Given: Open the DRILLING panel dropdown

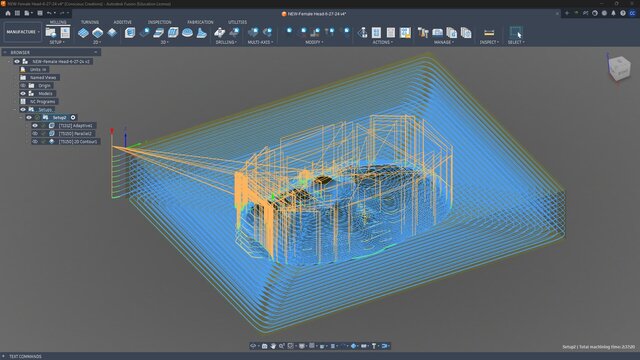Looking at the screenshot, I should pyautogui.click(x=226, y=42).
